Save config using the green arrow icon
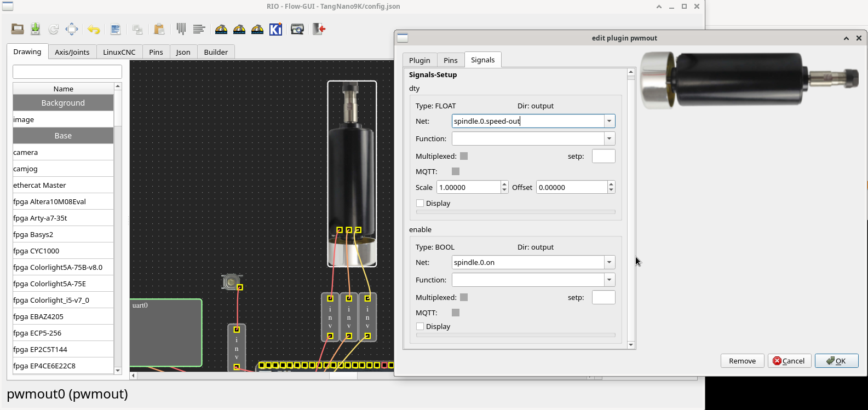Screen dimensions: 868x410 click(36, 29)
